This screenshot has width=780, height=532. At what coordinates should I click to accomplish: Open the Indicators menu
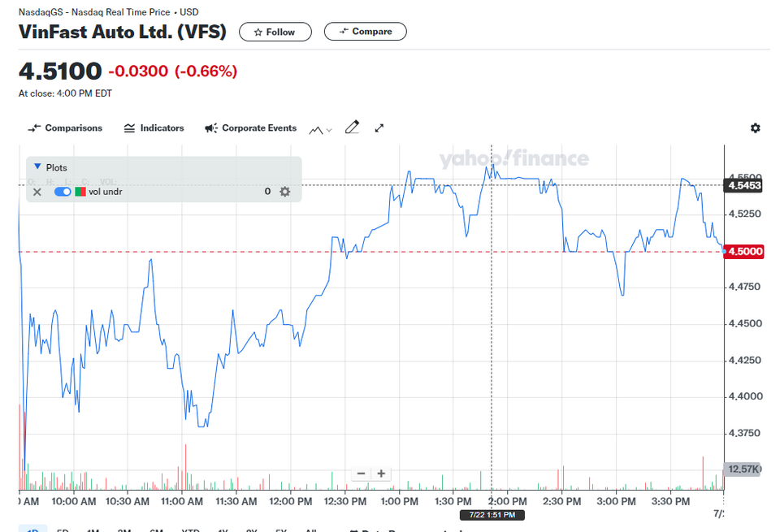click(154, 128)
